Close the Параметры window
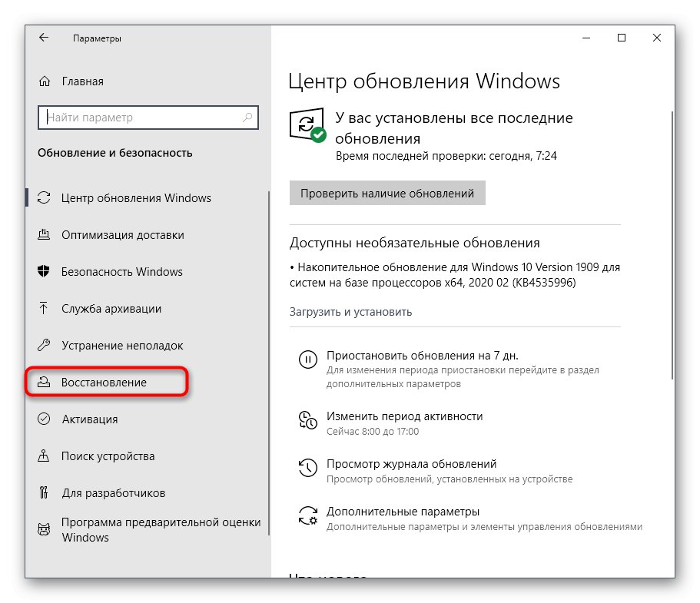The width and height of the screenshot is (700, 603). [x=657, y=38]
